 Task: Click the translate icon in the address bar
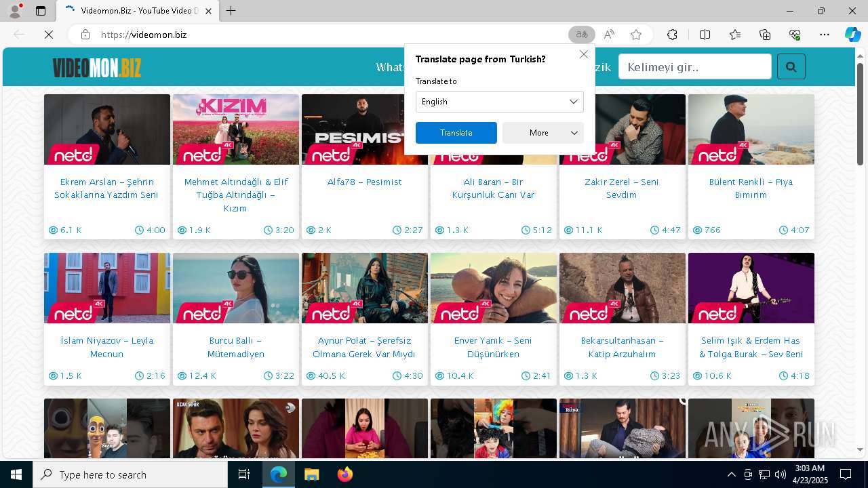(581, 35)
